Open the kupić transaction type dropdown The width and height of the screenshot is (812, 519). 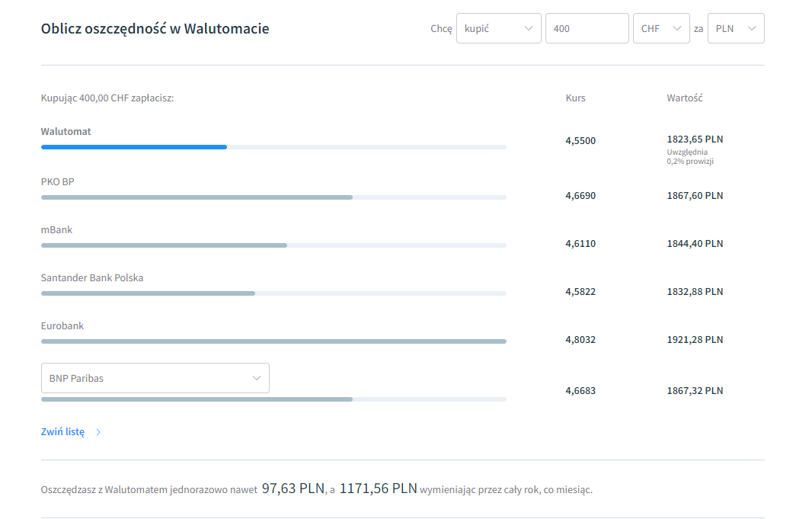pyautogui.click(x=499, y=28)
